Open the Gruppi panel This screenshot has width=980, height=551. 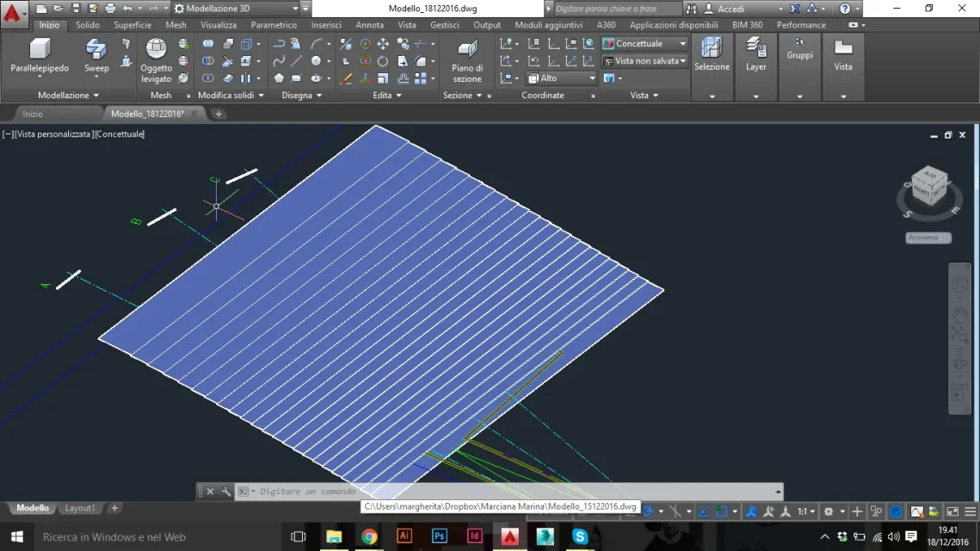click(799, 49)
